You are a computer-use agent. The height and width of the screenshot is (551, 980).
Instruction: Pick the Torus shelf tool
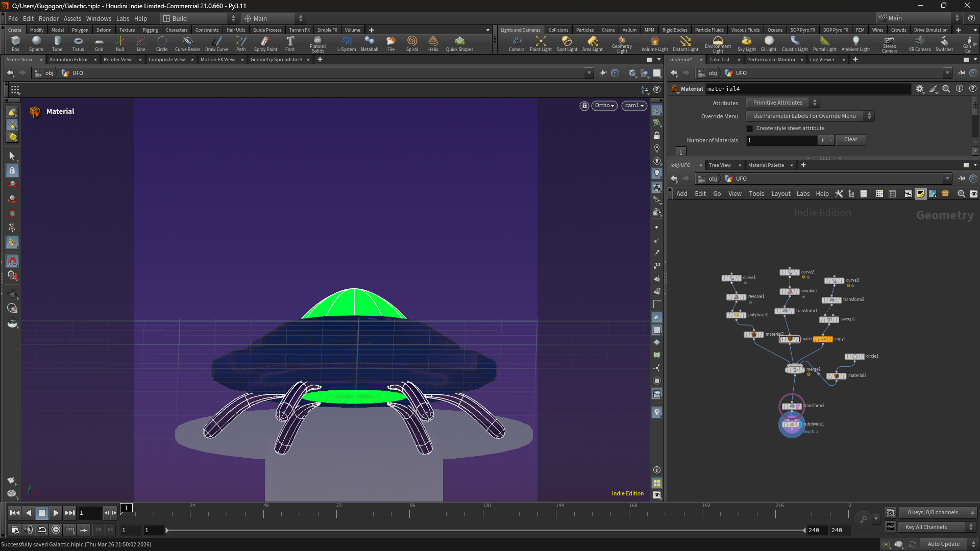coord(78,43)
